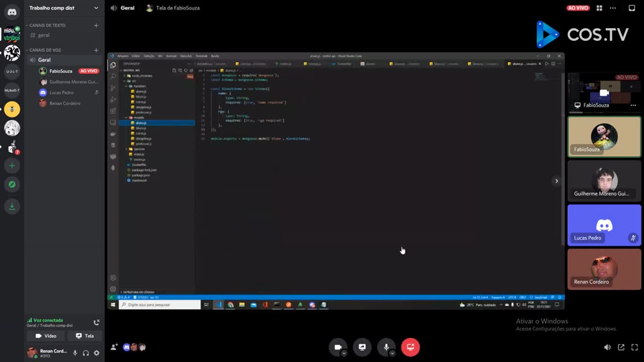644x362 pixels.
Task: Select the FabioSouza stream preview thumbnail
Action: pyautogui.click(x=604, y=92)
